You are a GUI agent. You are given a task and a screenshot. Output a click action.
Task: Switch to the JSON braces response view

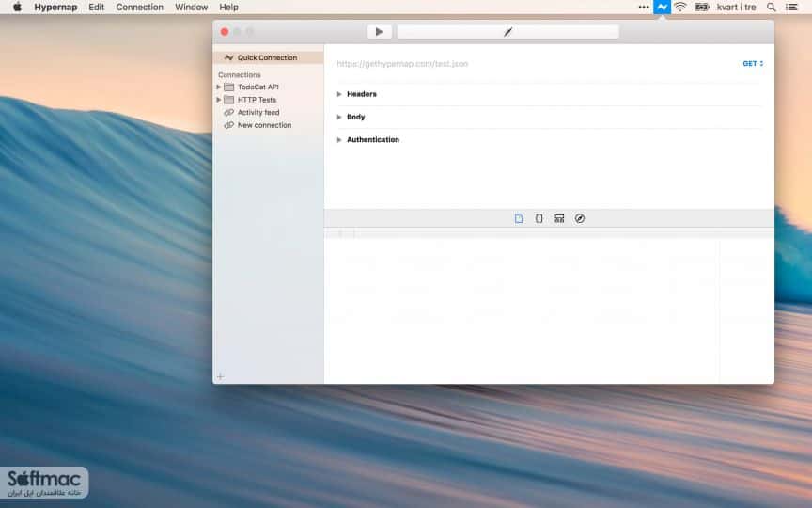(539, 219)
